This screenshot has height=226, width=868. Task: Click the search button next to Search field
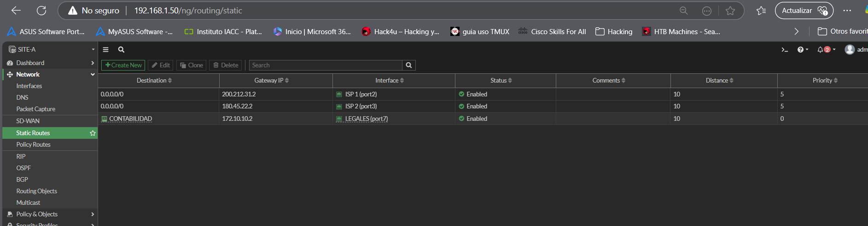[408, 65]
